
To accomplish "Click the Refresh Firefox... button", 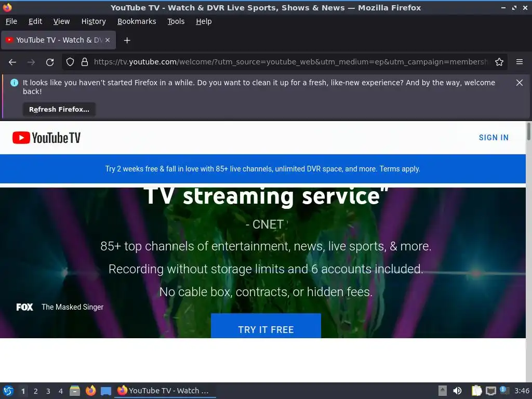I will coord(59,110).
